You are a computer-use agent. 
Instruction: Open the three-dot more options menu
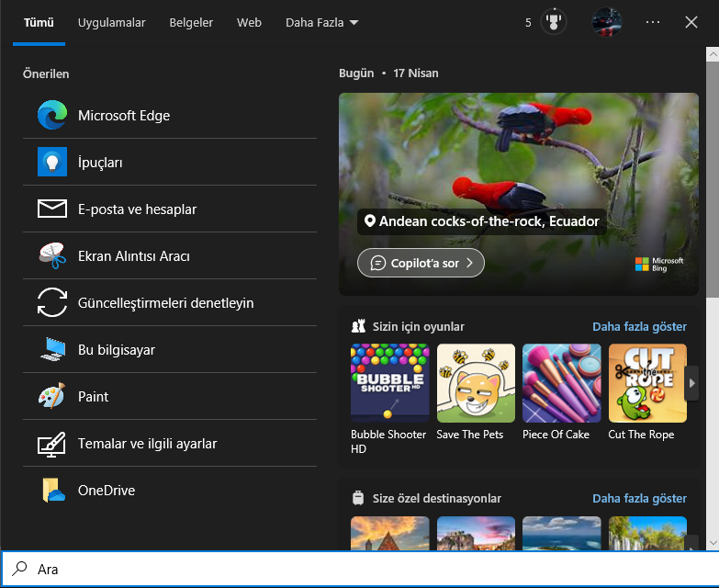click(x=653, y=22)
